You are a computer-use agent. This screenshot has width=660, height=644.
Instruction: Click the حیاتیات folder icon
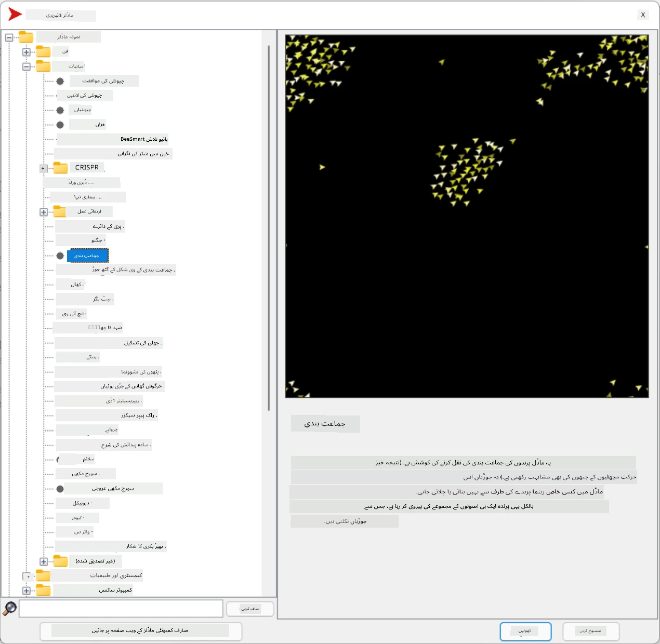coord(43,66)
